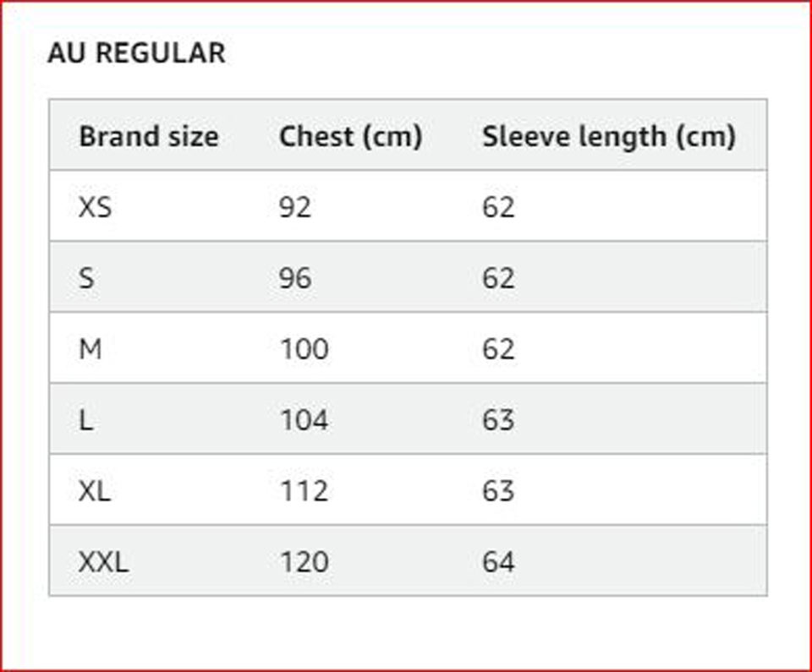Click the M size cell
Viewport: 812px width, 672px height.
[91, 349]
